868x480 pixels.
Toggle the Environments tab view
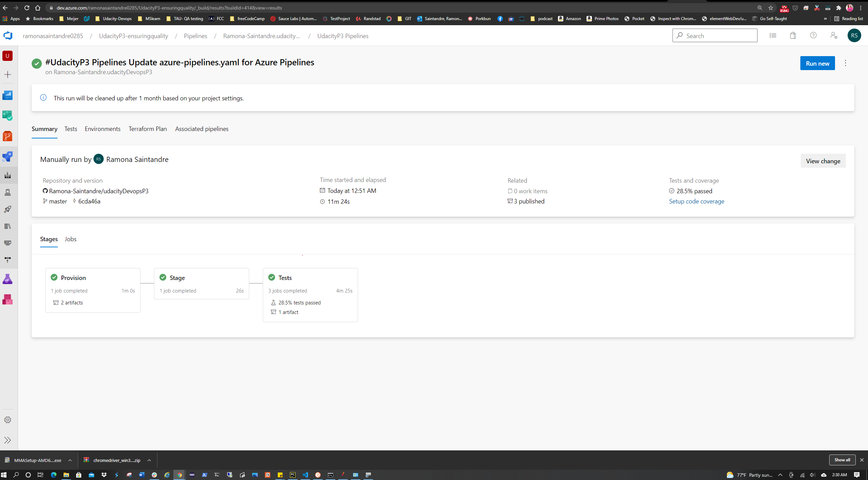pos(102,128)
